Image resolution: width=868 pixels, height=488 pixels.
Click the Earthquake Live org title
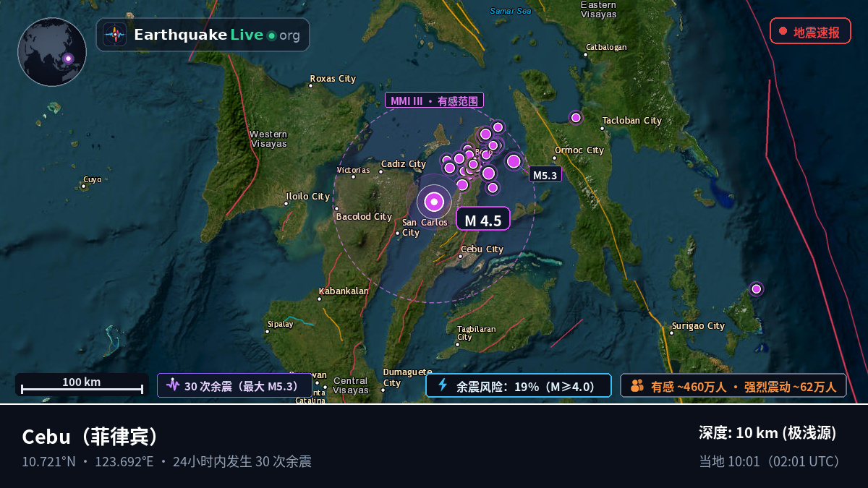point(217,35)
